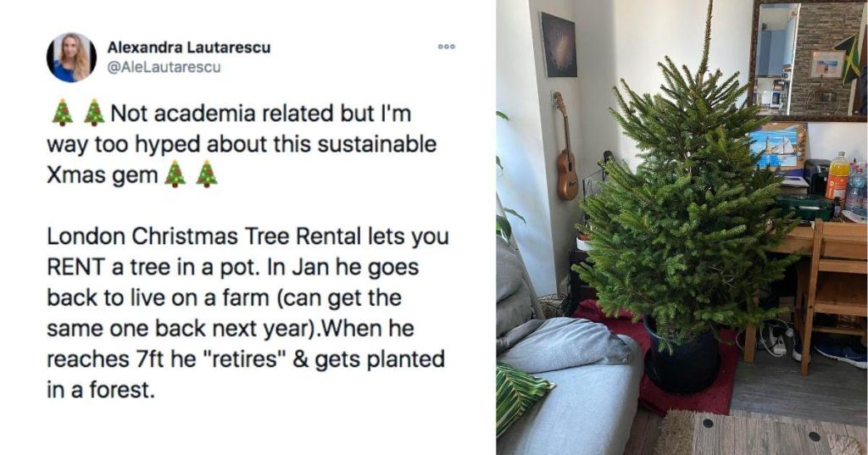This screenshot has width=868, height=455.
Task: Click the sailboat picture on the desk
Action: (x=777, y=147)
